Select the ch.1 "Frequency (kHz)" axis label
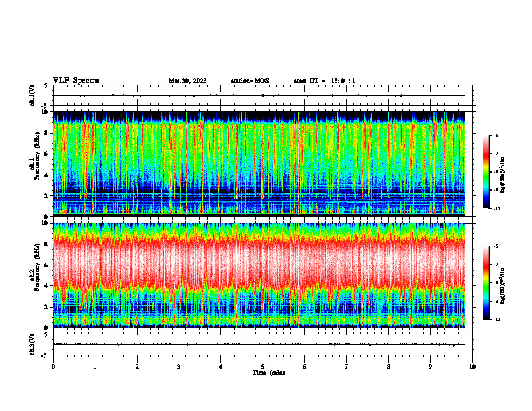The height and width of the screenshot is (411, 532). point(37,156)
